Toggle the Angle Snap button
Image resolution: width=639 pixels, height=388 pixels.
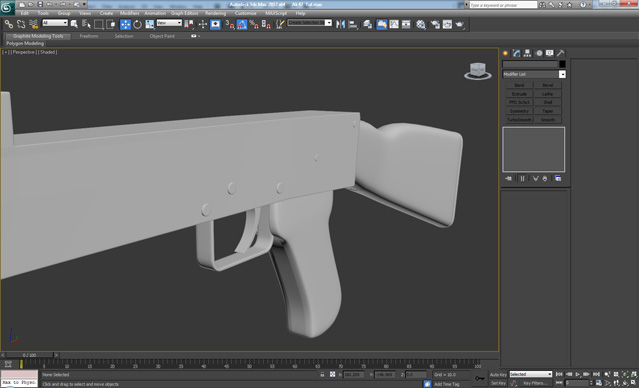point(242,24)
